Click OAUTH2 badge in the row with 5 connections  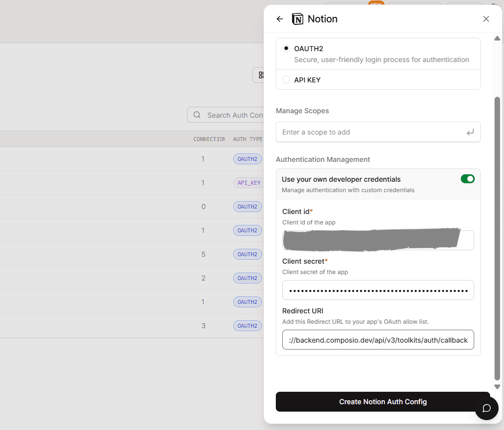[x=247, y=254]
